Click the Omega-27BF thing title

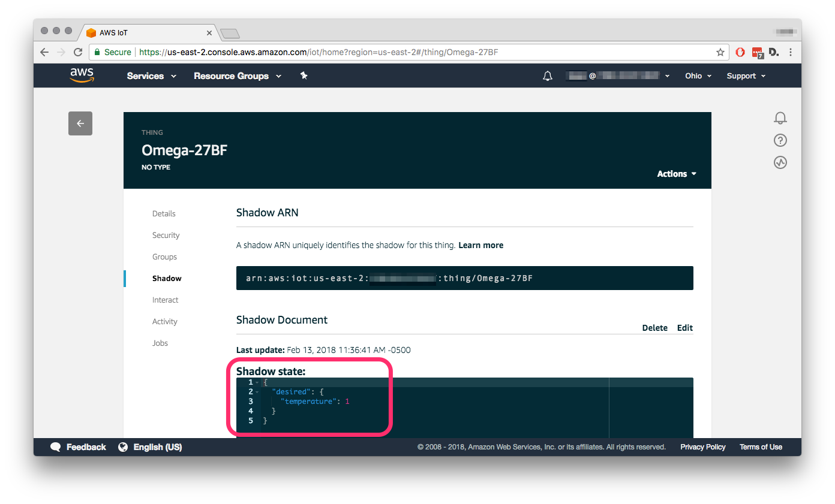[x=184, y=150]
